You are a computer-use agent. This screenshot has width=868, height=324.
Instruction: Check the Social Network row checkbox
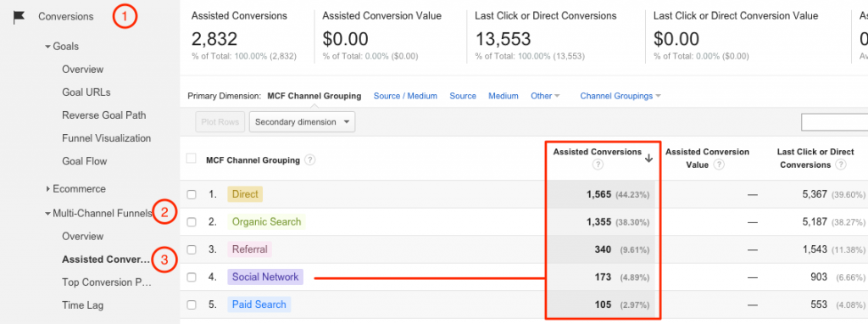point(192,277)
